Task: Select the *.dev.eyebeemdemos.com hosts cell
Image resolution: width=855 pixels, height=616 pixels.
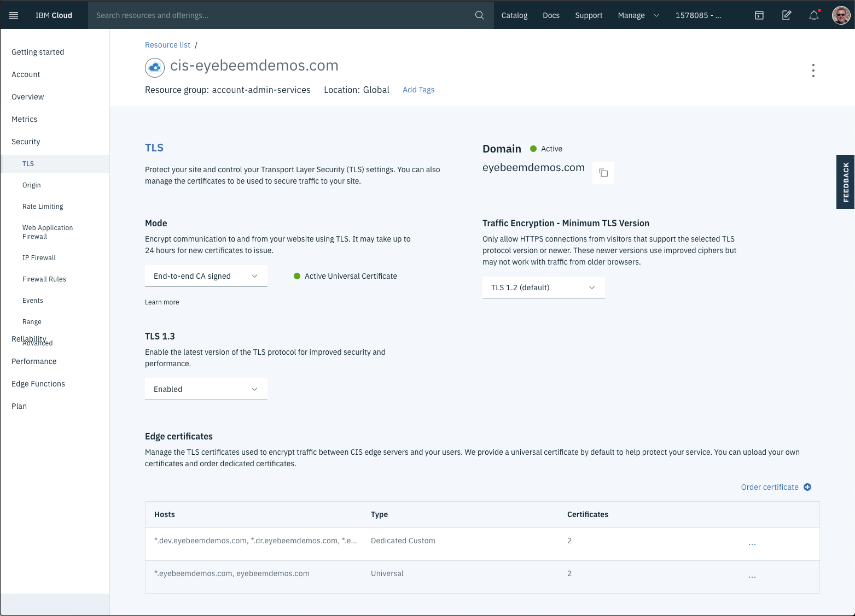Action: (x=255, y=541)
